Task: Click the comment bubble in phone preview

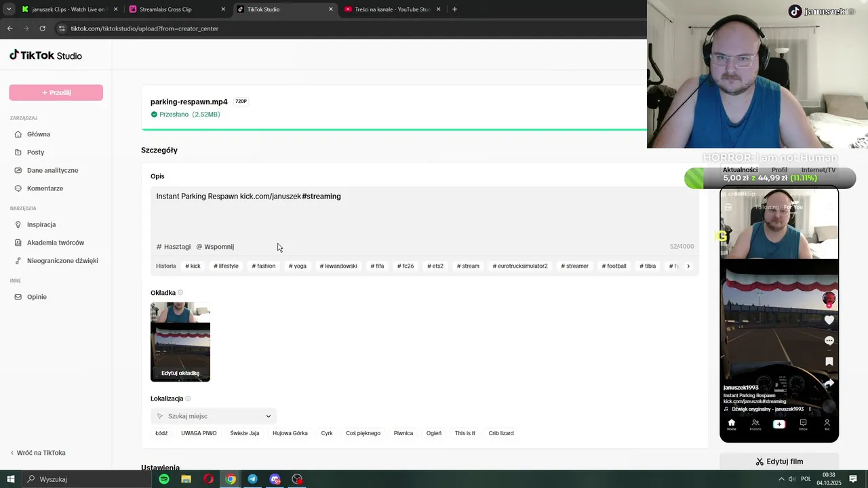Action: point(829,341)
